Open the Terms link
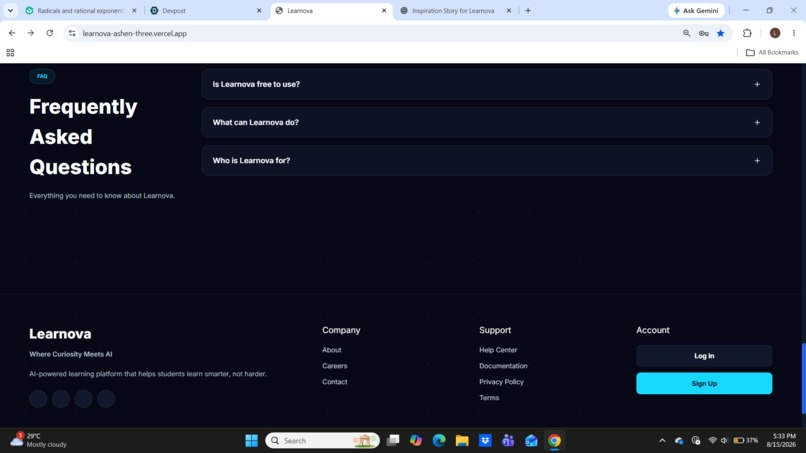806x453 pixels. pos(489,397)
